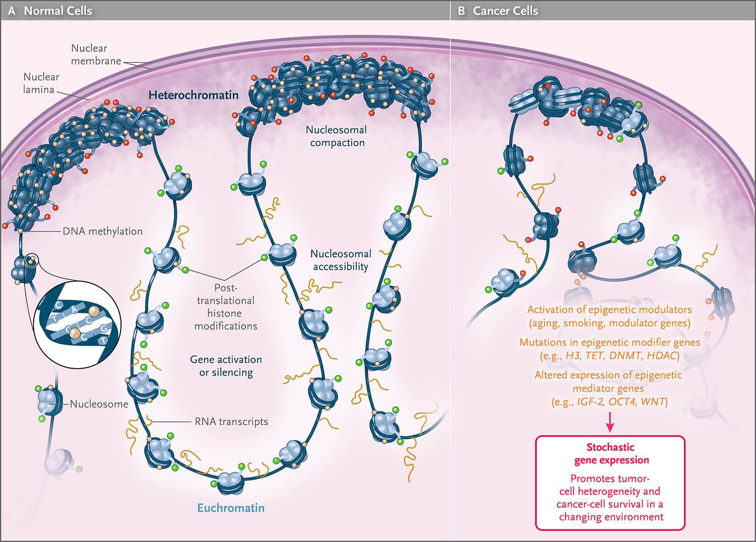Viewport: 756px width, 542px height.
Task: Click the Stochastic gene expression box
Action: tap(610, 483)
